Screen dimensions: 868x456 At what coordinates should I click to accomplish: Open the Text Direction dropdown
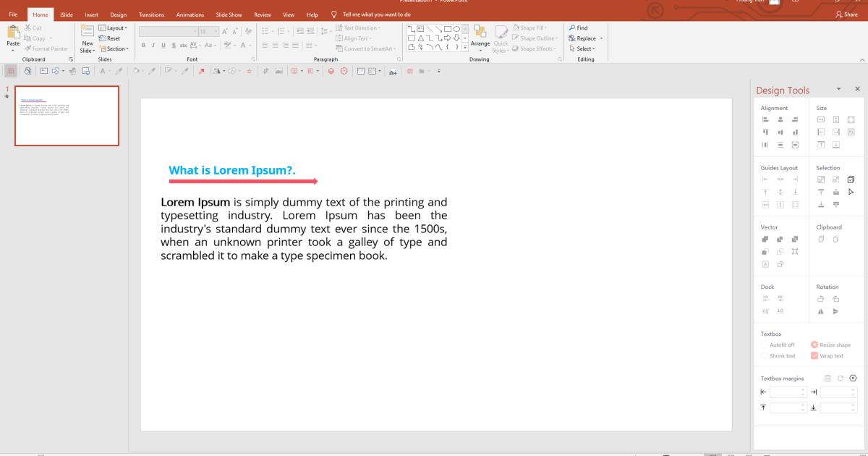coord(360,28)
